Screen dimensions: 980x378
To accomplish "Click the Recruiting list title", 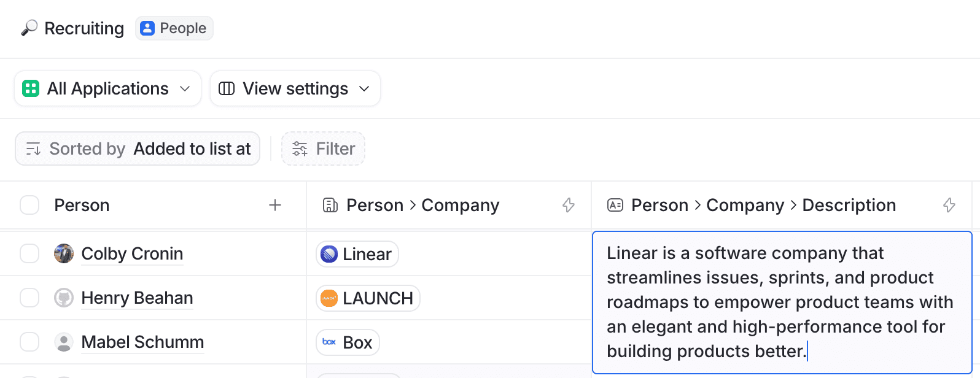I will pos(84,28).
